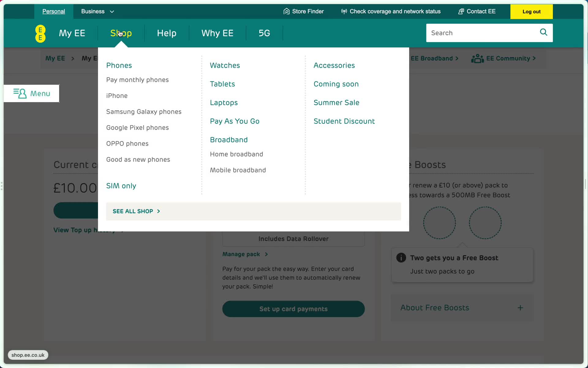Select iPhone in Shop menu
Viewport: 588px width, 368px height.
[x=117, y=96]
